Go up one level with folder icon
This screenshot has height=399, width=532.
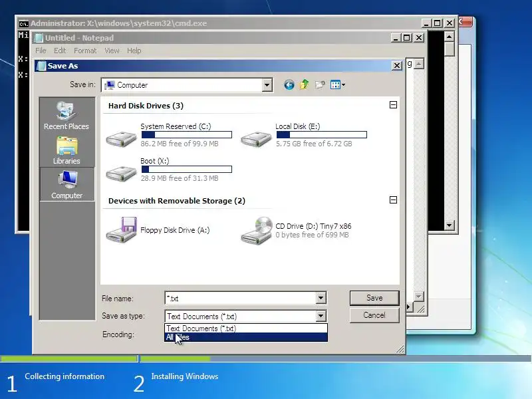305,84
